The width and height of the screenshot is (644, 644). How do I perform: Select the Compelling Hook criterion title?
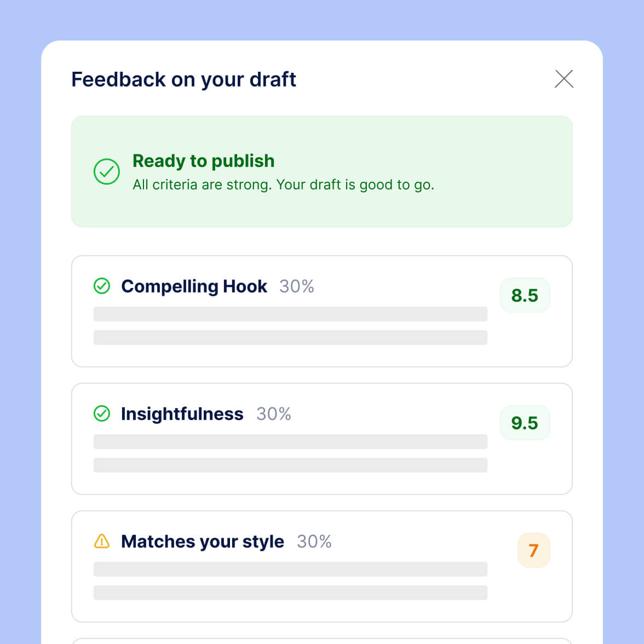(194, 286)
